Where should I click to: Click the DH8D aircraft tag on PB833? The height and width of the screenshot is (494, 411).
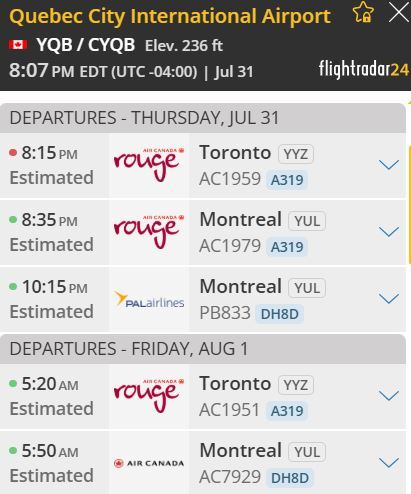tap(279, 314)
